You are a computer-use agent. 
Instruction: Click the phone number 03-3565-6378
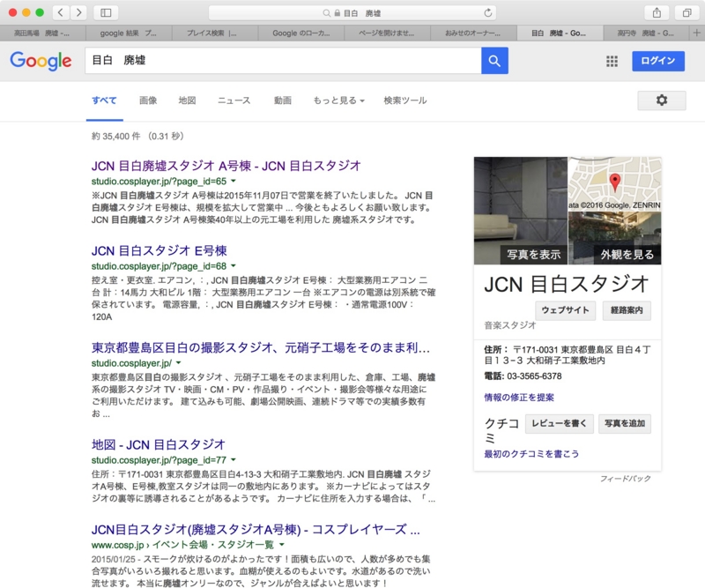click(534, 376)
